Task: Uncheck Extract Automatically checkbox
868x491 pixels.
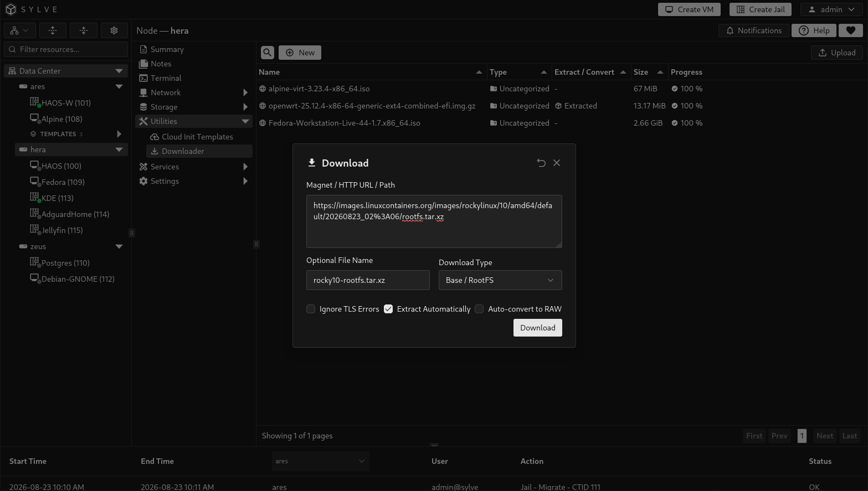Action: [x=388, y=309]
